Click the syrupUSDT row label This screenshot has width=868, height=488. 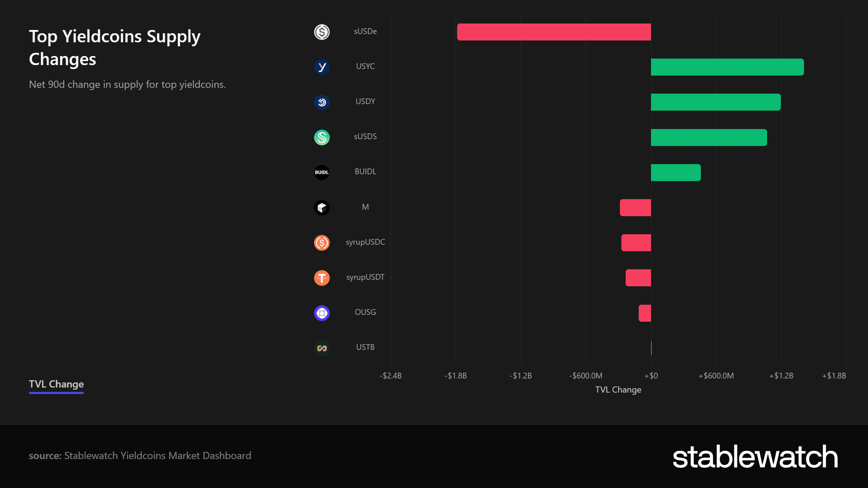point(365,277)
